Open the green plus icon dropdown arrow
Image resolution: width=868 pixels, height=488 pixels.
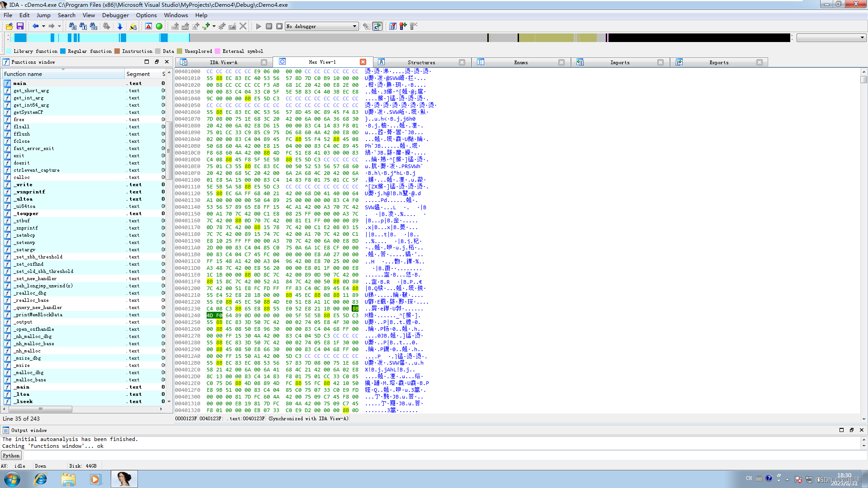tap(214, 26)
